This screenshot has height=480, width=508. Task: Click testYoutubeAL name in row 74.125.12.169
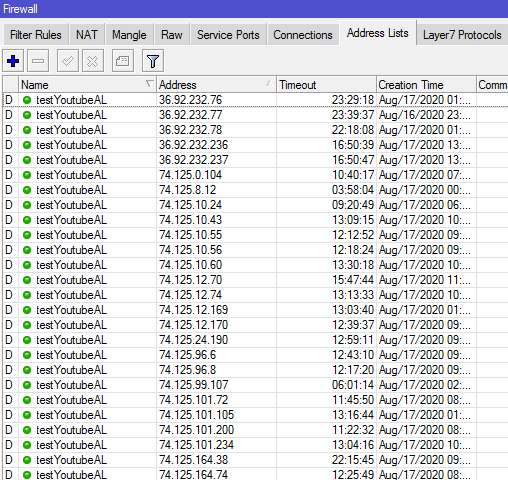(71, 310)
